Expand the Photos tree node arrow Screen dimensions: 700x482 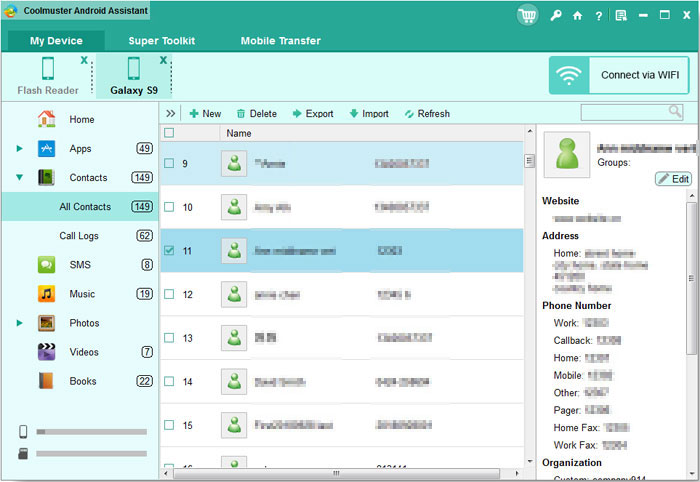click(19, 323)
